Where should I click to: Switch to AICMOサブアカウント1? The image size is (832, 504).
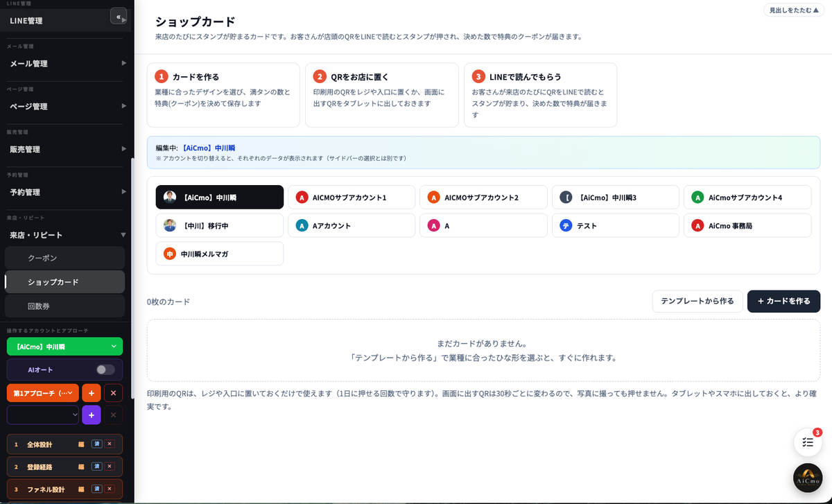coord(352,198)
